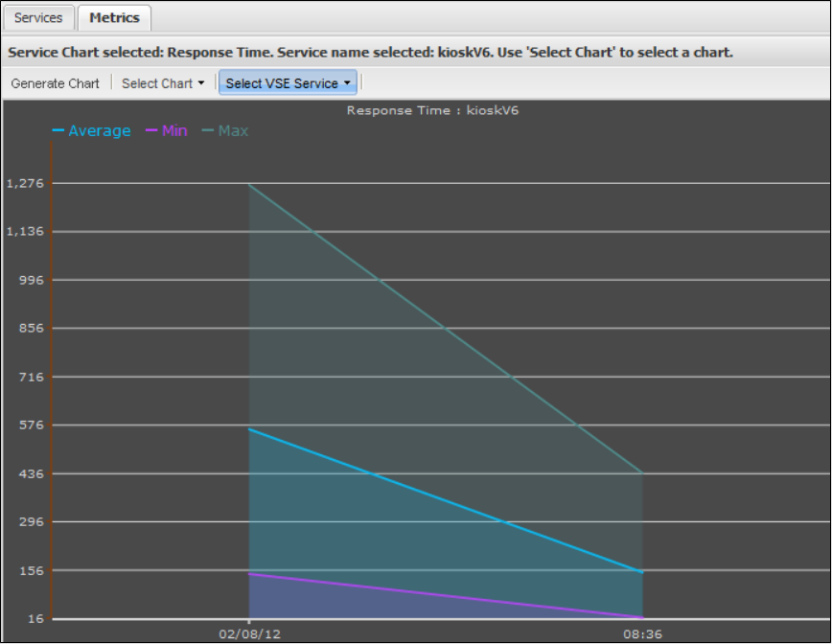Click the 02/08/12 x-axis label

pyautogui.click(x=249, y=634)
